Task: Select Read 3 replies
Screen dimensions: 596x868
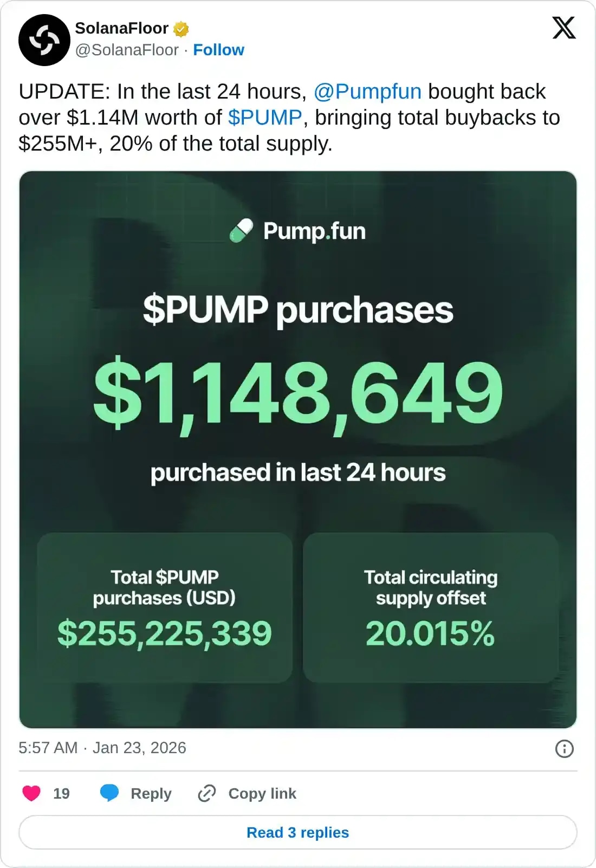Action: pos(297,833)
